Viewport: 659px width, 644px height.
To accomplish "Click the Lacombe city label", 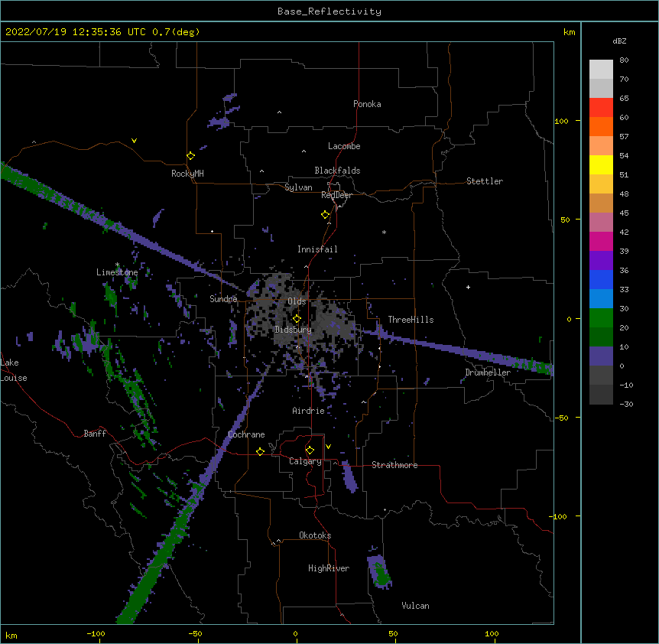I will (x=344, y=146).
